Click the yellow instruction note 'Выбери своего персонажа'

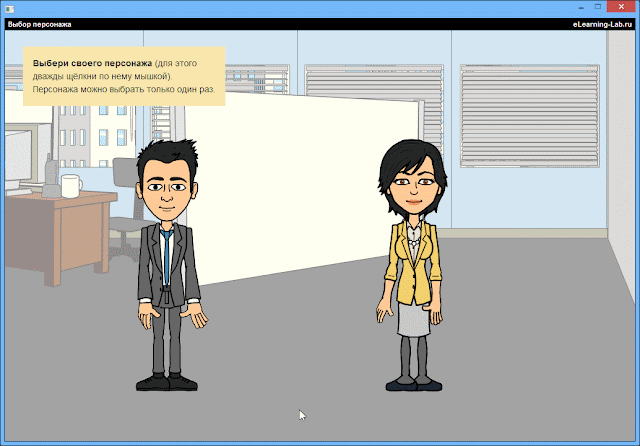point(124,76)
